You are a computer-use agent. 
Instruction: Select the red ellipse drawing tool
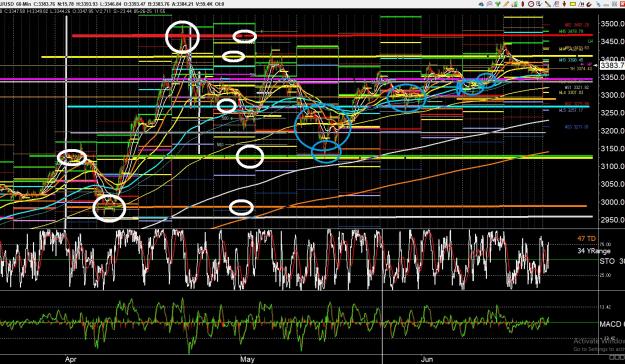[523, 4]
